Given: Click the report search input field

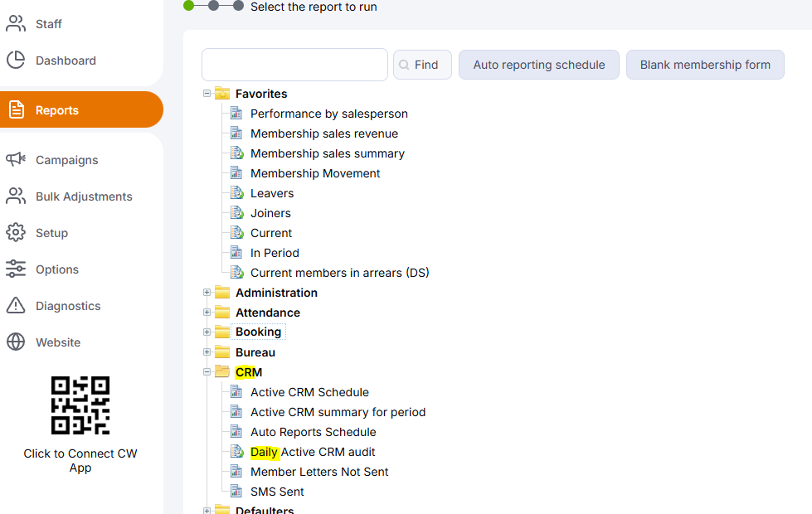Looking at the screenshot, I should click(x=294, y=65).
